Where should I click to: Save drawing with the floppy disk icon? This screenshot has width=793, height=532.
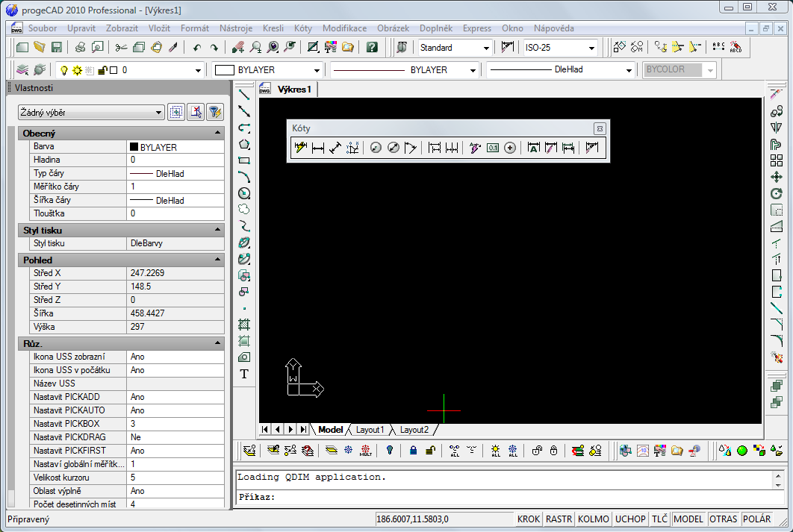pyautogui.click(x=56, y=48)
